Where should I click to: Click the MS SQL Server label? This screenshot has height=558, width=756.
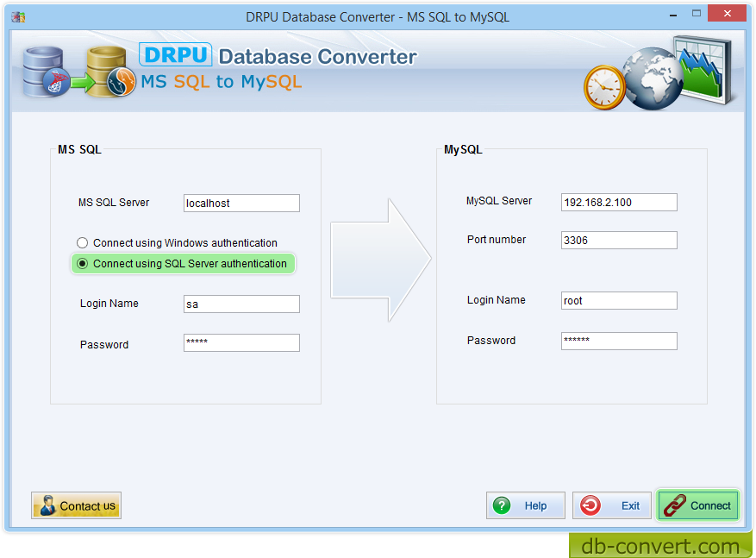pyautogui.click(x=114, y=203)
